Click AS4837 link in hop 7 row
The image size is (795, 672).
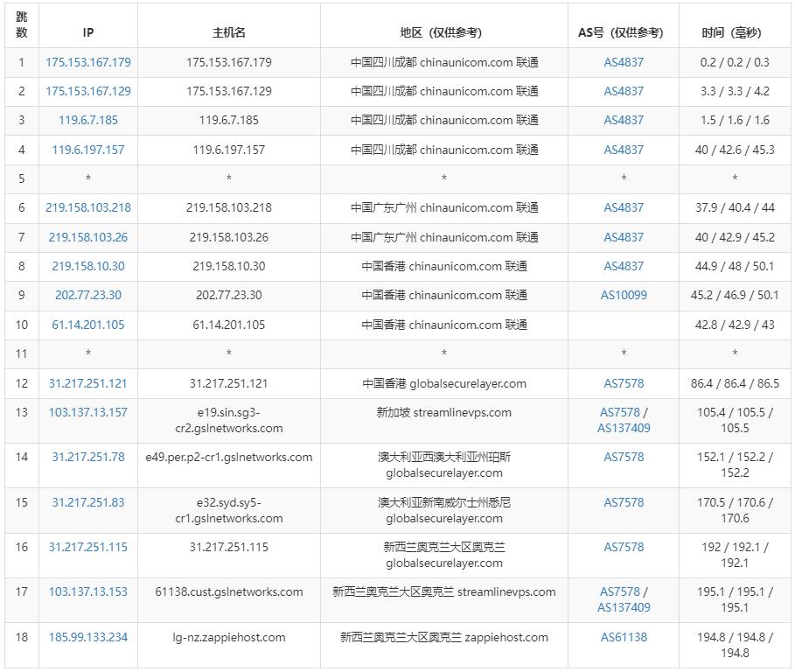coord(624,237)
